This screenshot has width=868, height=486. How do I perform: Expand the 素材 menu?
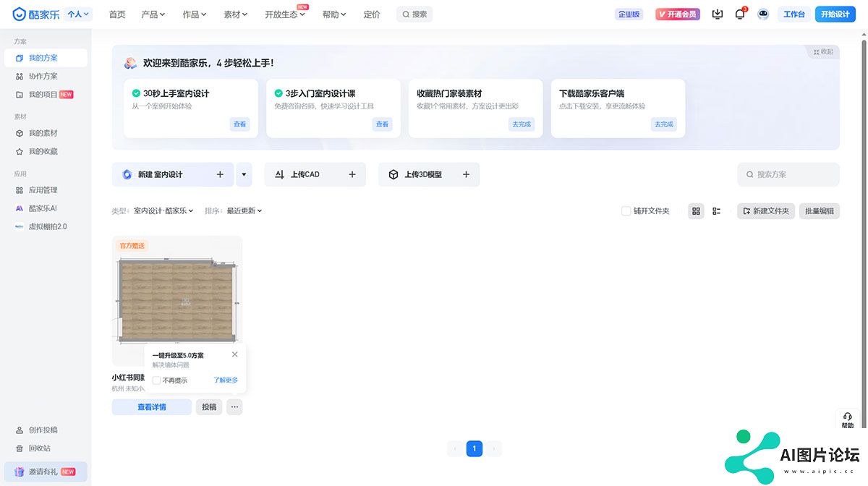(236, 14)
